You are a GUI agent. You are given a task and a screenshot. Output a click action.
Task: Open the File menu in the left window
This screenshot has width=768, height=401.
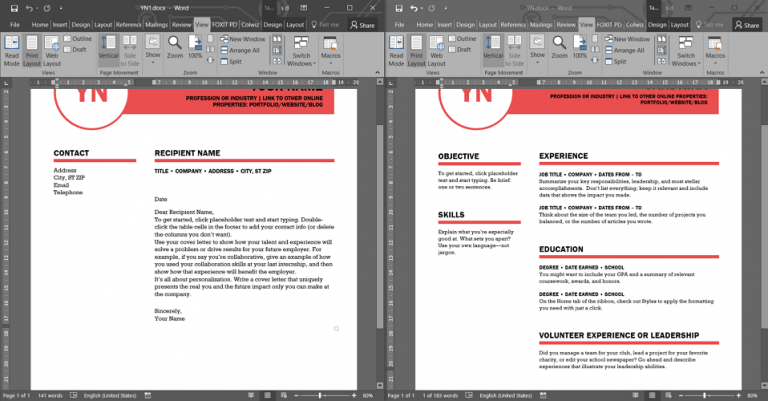pyautogui.click(x=14, y=24)
